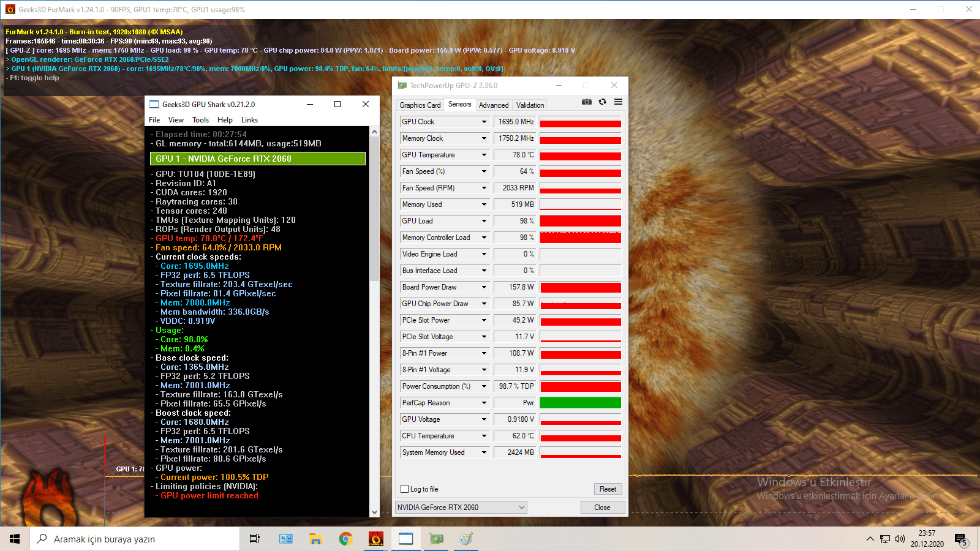Open the GPU Temperature sensor dropdown
980x551 pixels.
pyautogui.click(x=484, y=155)
